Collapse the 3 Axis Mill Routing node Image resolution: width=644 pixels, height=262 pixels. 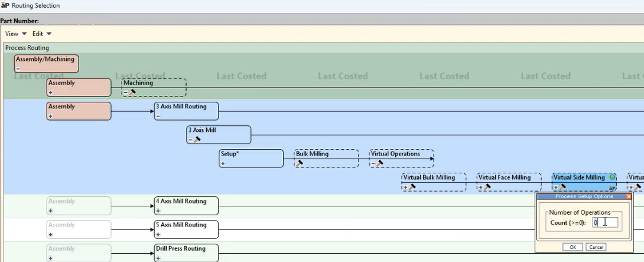158,116
